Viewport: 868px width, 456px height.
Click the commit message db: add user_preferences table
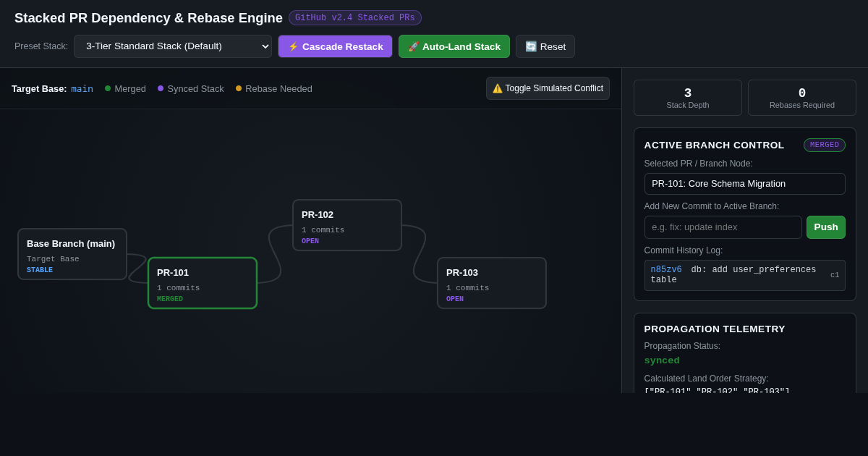[733, 275]
